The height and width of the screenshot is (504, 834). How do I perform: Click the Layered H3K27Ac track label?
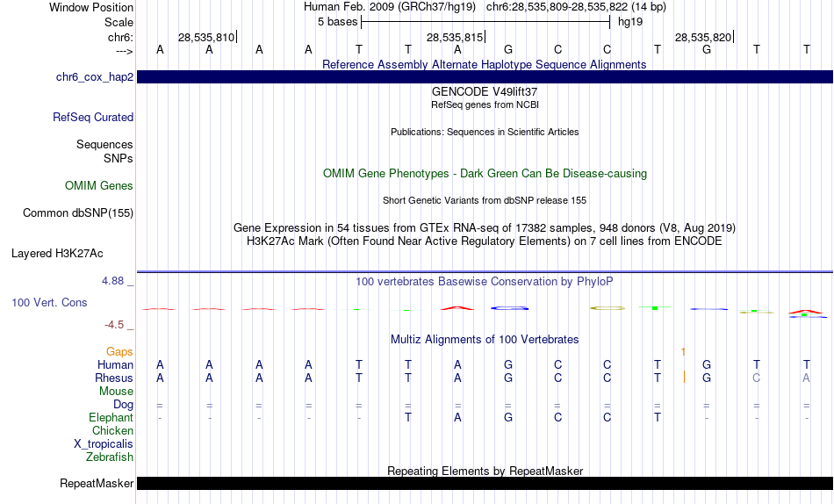(57, 254)
